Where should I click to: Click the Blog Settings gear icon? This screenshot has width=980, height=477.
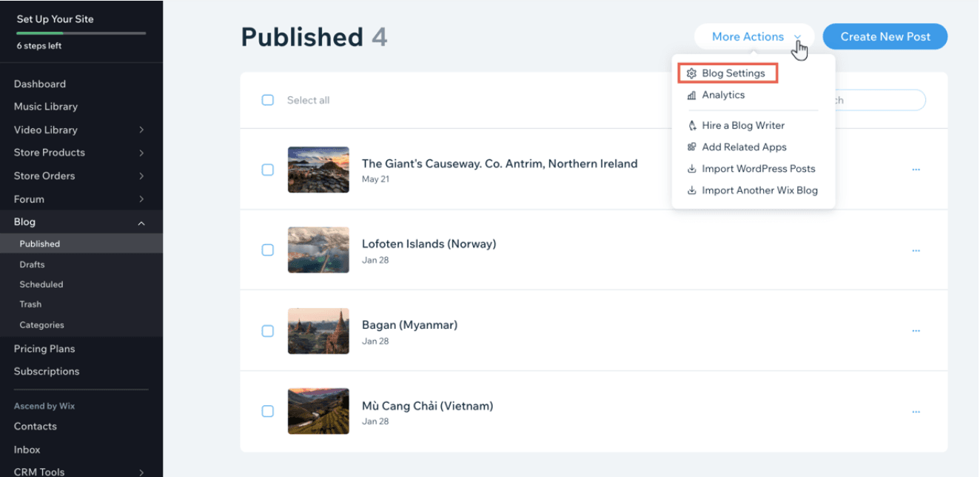pos(691,73)
